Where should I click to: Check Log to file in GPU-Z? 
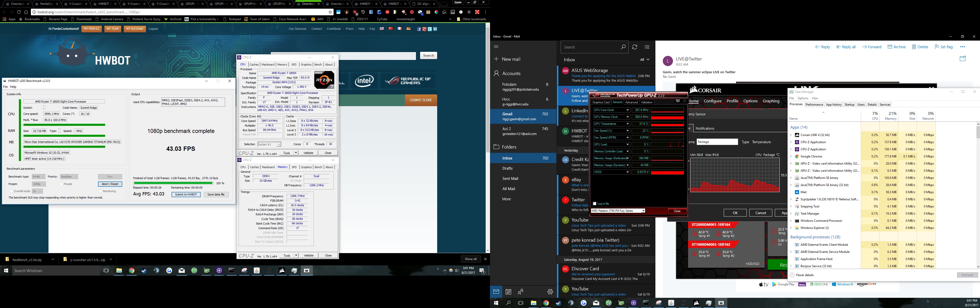[595, 204]
